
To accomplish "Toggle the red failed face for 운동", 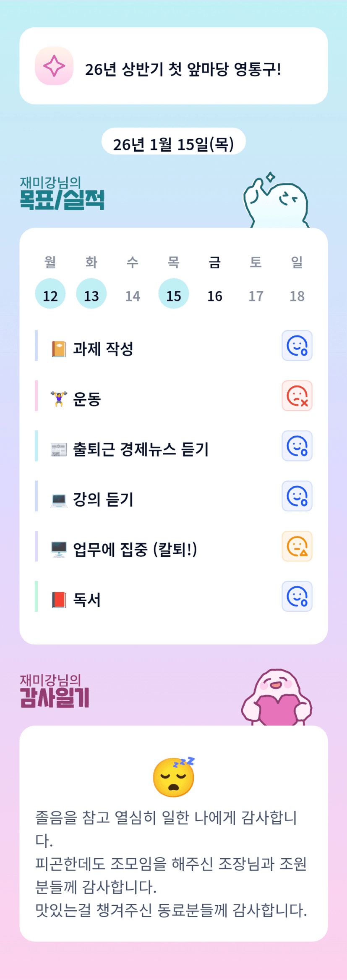I will pyautogui.click(x=297, y=396).
